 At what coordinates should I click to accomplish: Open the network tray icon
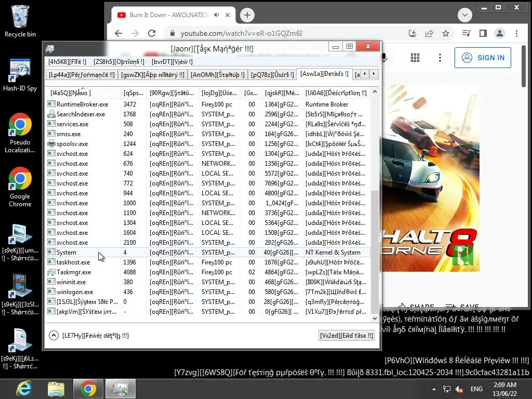coord(446,389)
